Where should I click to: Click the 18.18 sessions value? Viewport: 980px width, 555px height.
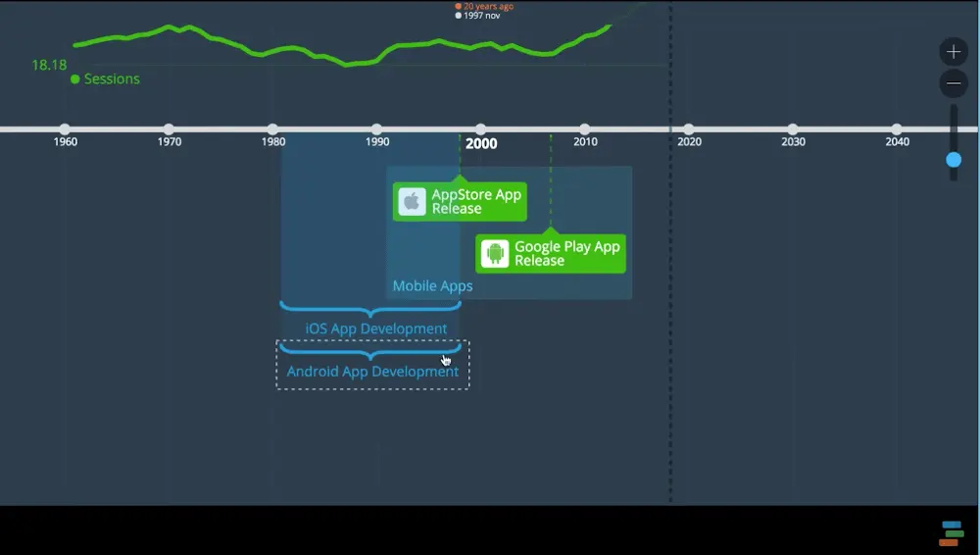[49, 65]
